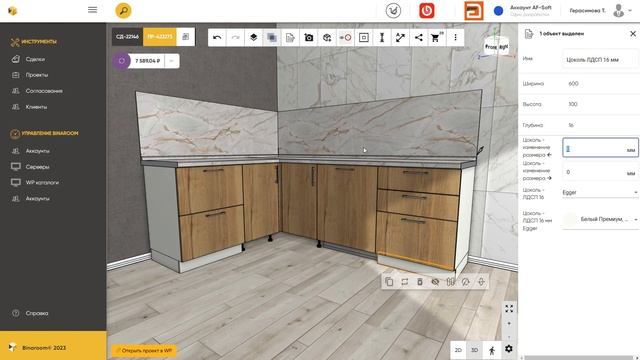This screenshot has height=360, width=640.
Task: Open the first Аккаунты item under management
Action: 38,151
